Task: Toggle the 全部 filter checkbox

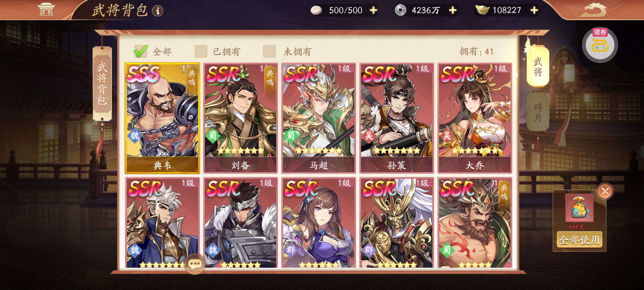Action: pos(141,51)
